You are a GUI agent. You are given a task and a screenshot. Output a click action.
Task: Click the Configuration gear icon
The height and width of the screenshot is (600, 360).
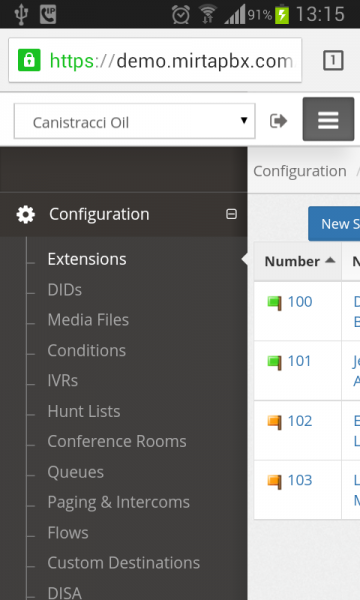tap(26, 214)
